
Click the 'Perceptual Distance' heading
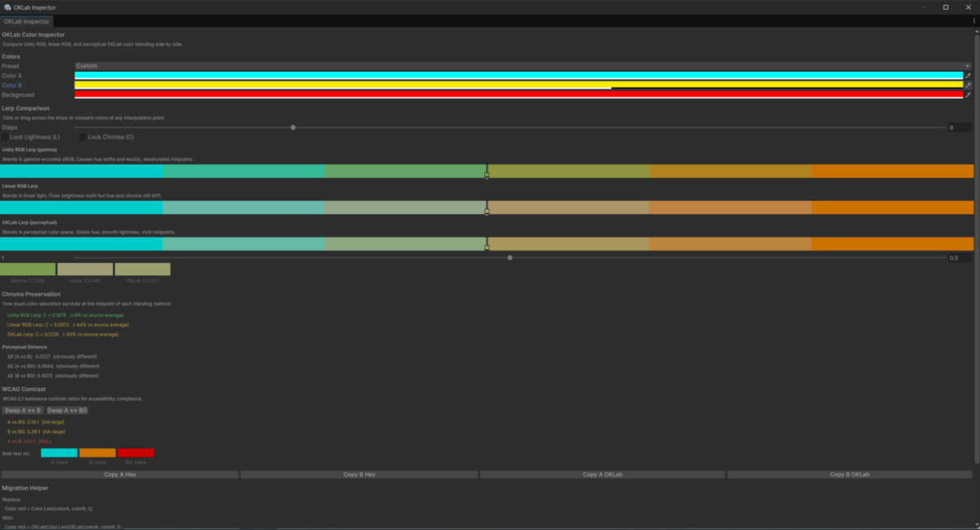pos(24,347)
